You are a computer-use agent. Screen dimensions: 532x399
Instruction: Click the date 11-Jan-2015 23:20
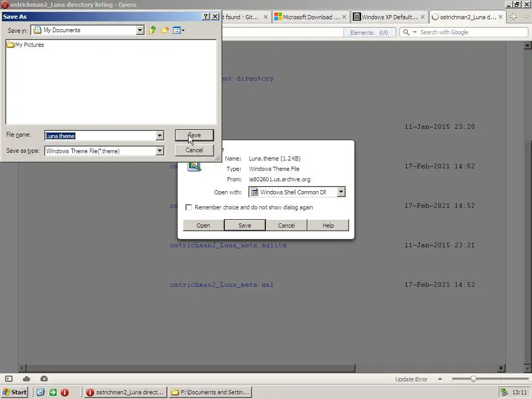(440, 127)
